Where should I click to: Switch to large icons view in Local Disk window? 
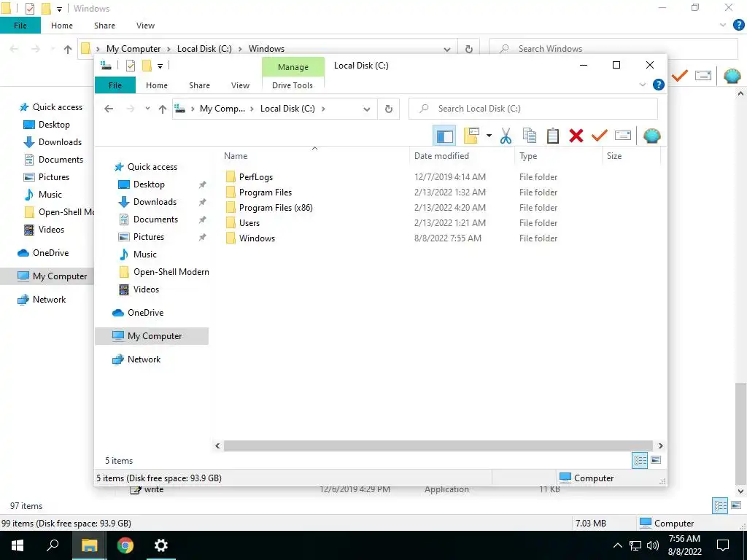point(656,460)
